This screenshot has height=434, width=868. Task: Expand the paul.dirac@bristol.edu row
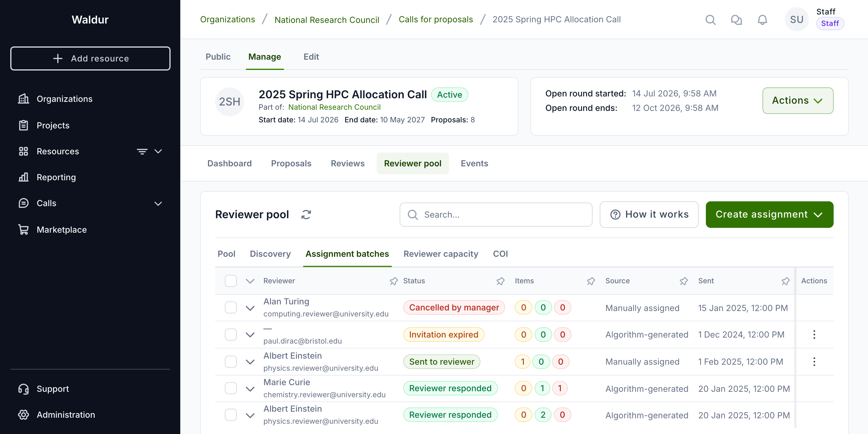250,335
